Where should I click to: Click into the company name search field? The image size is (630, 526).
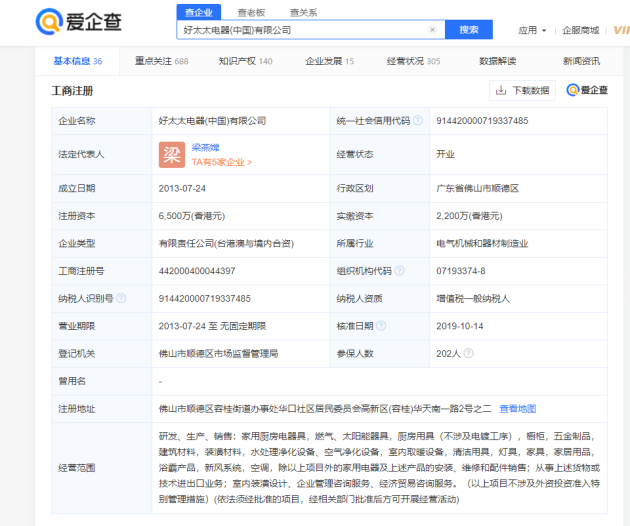pos(300,30)
